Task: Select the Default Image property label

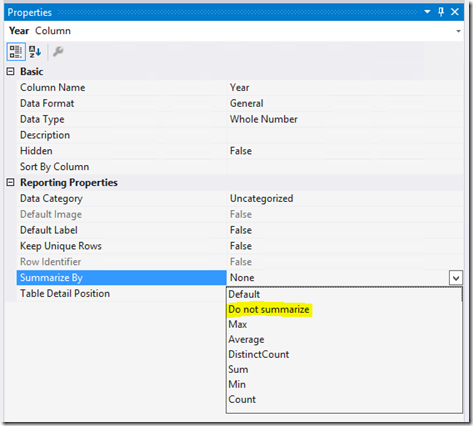Action: coord(51,214)
